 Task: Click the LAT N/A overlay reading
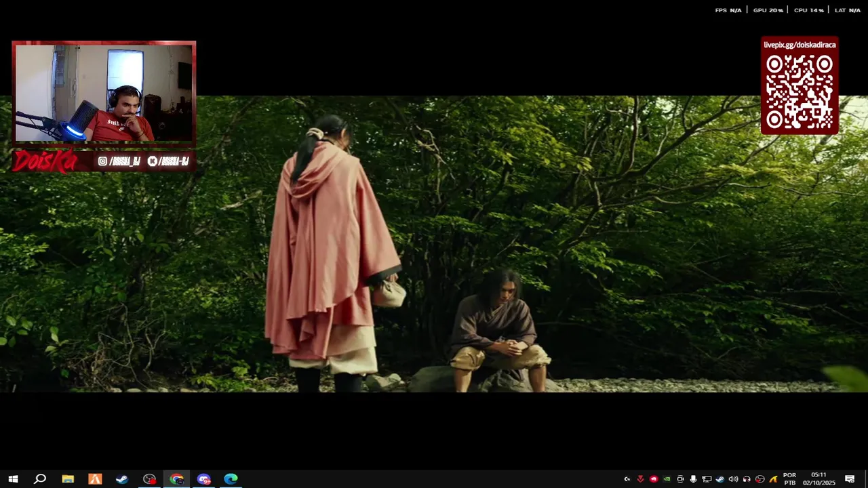pyautogui.click(x=848, y=10)
